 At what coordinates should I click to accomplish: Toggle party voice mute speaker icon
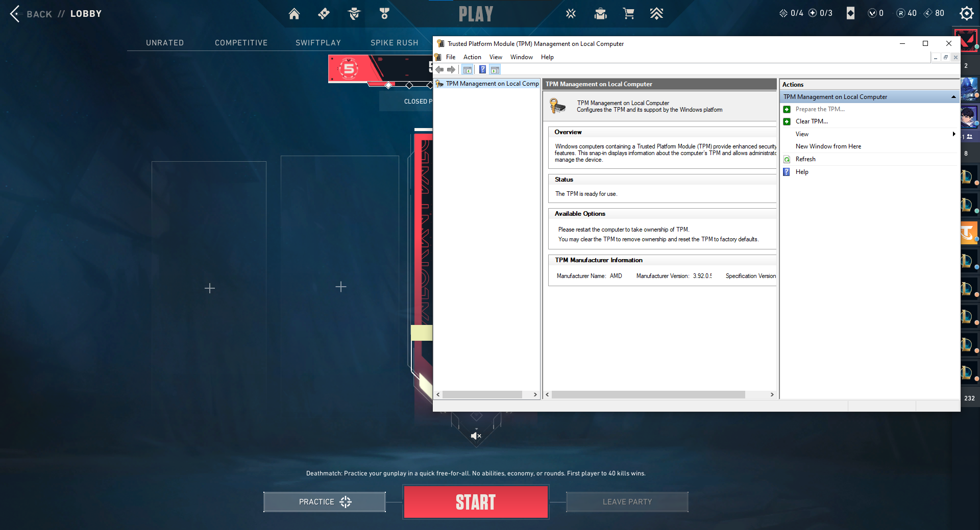[x=476, y=436]
